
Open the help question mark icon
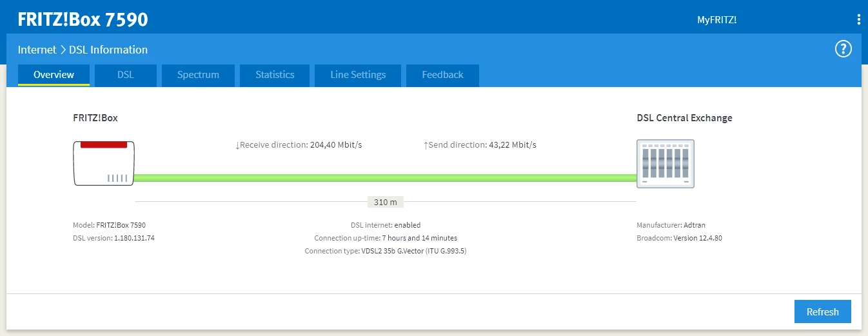pos(843,49)
